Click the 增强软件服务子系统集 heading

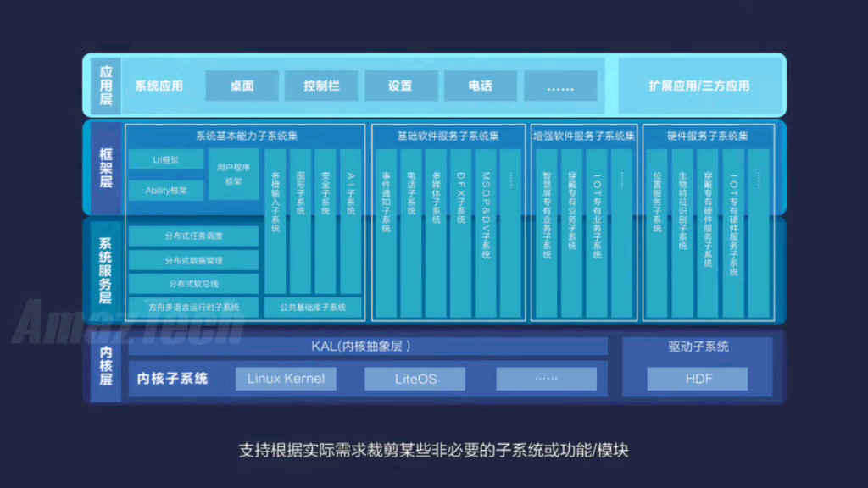click(584, 136)
